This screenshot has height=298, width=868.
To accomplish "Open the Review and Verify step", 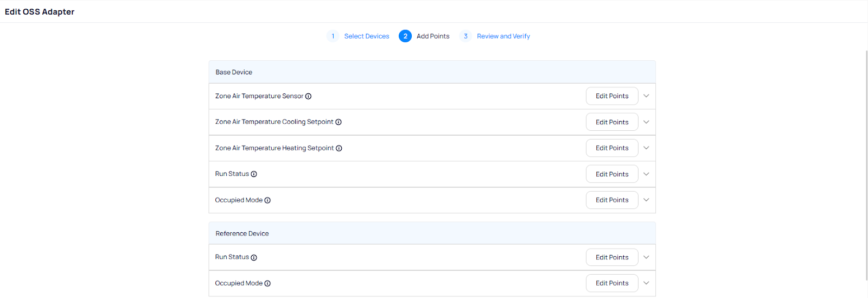I will tap(503, 36).
